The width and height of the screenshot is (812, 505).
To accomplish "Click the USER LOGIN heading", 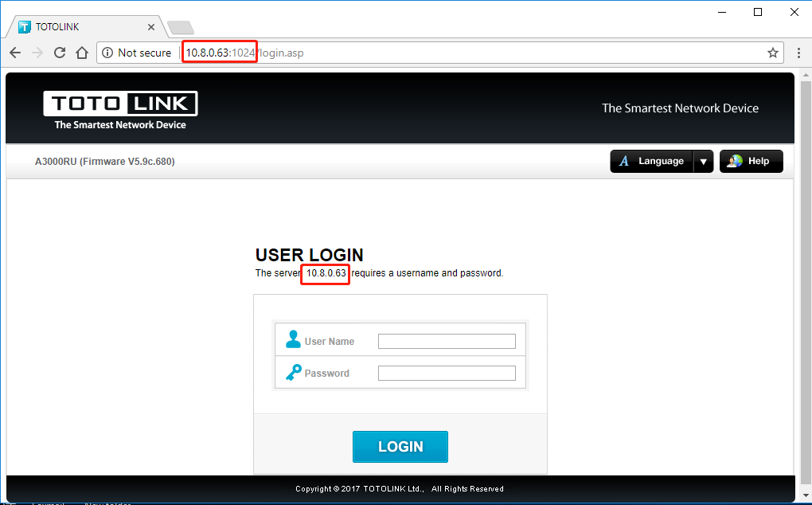I will pyautogui.click(x=309, y=255).
